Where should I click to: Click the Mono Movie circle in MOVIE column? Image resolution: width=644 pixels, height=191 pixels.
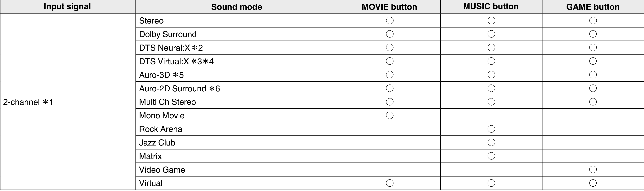click(x=389, y=115)
